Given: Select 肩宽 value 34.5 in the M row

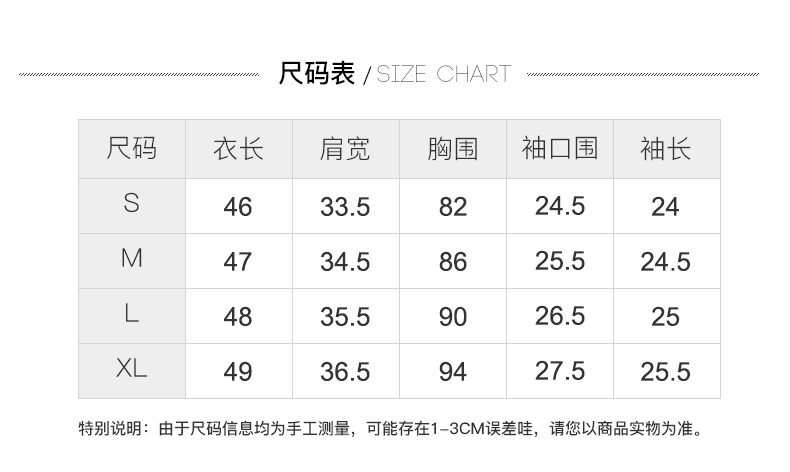Looking at the screenshot, I should pyautogui.click(x=345, y=262).
